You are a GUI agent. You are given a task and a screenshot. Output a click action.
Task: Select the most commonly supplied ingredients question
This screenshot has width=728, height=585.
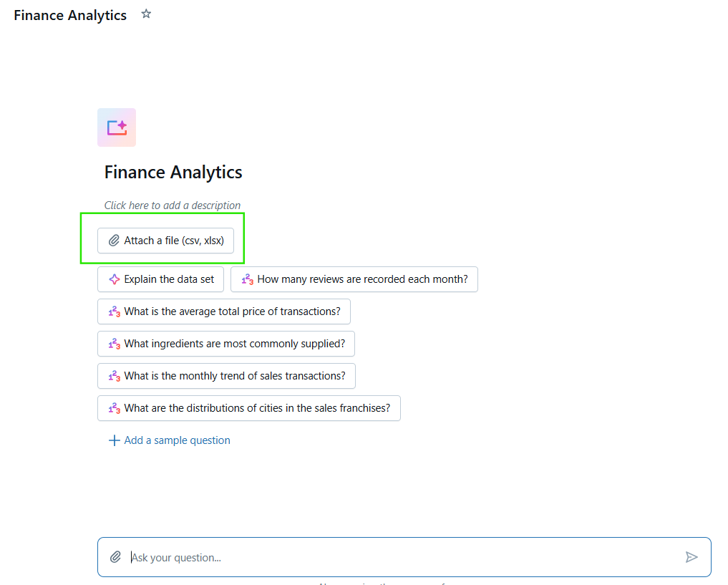point(225,344)
